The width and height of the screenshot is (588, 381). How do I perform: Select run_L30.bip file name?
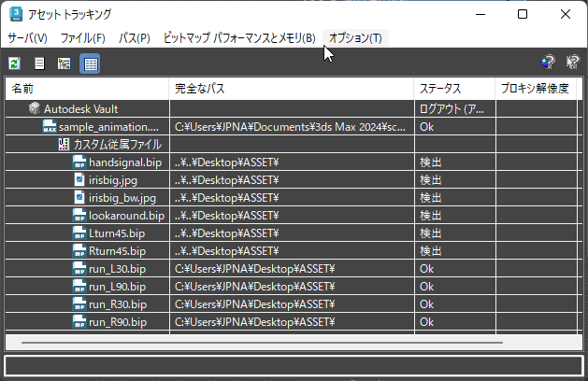click(118, 269)
